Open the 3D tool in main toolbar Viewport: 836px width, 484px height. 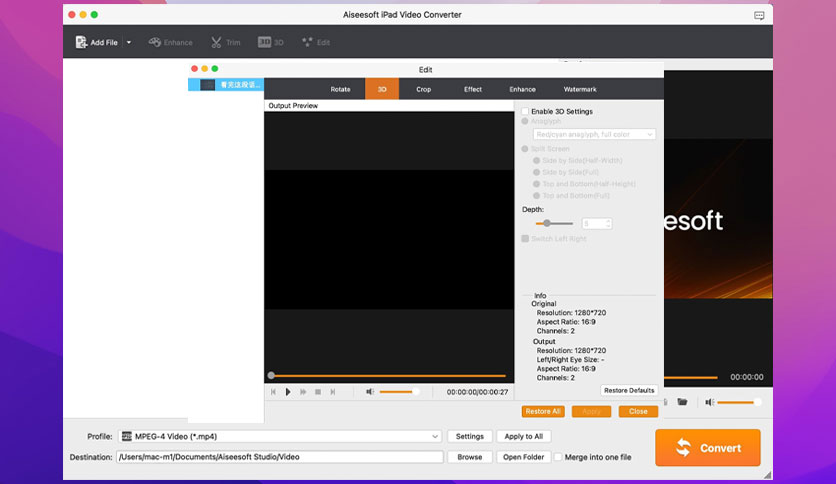[x=271, y=42]
